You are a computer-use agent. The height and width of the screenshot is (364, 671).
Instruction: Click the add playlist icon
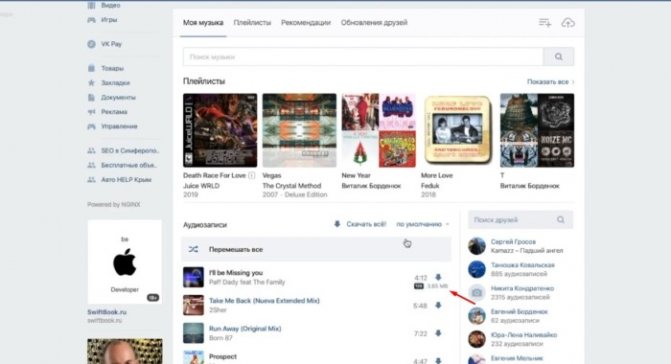pos(545,23)
